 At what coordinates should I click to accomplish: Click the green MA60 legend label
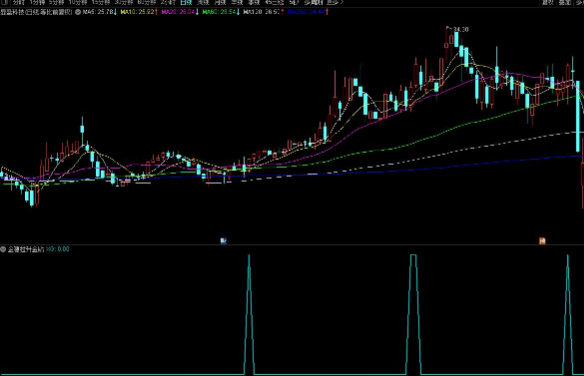coord(221,12)
